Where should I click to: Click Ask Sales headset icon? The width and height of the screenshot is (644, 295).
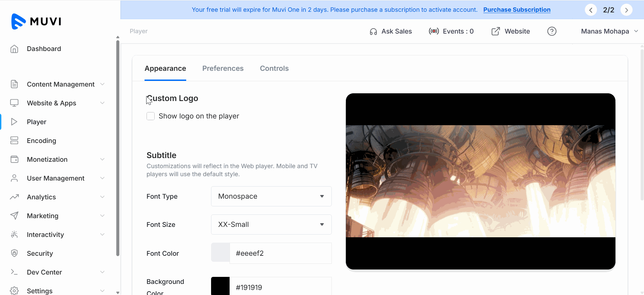point(373,32)
